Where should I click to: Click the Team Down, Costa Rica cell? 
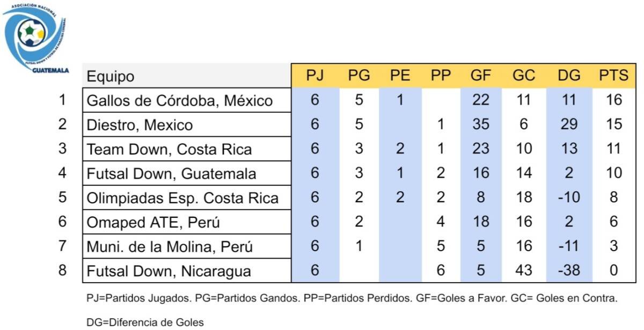187,149
